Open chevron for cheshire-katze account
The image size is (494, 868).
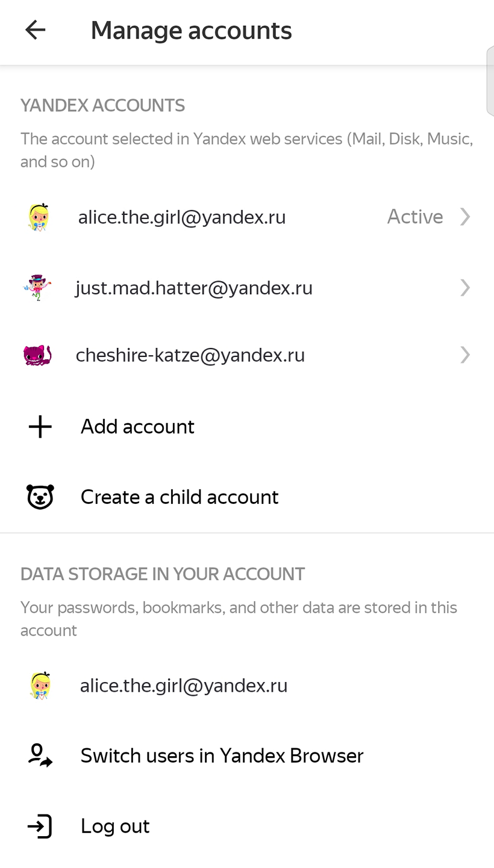pyautogui.click(x=465, y=355)
